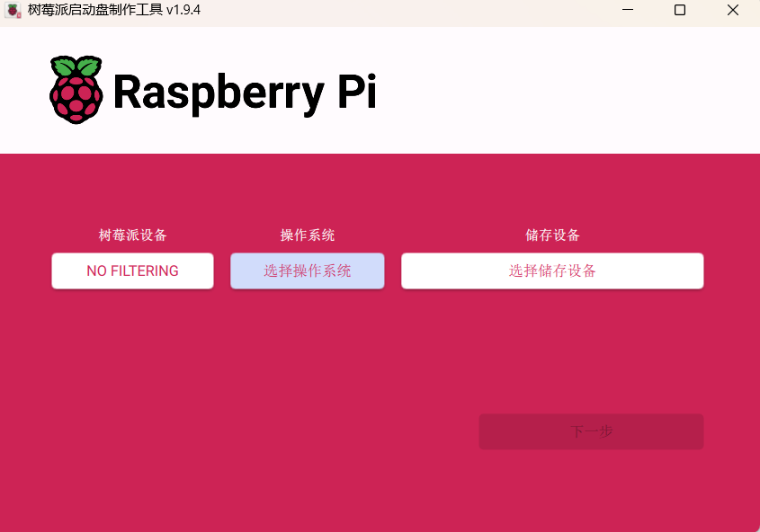The image size is (760, 532).
Task: Click the 树莓派设备 label
Action: [x=132, y=235]
